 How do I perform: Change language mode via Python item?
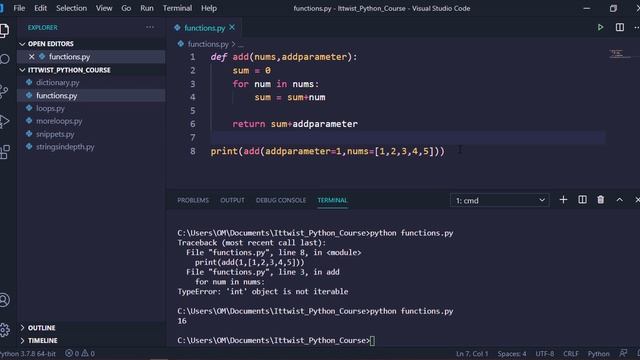pyautogui.click(x=598, y=353)
